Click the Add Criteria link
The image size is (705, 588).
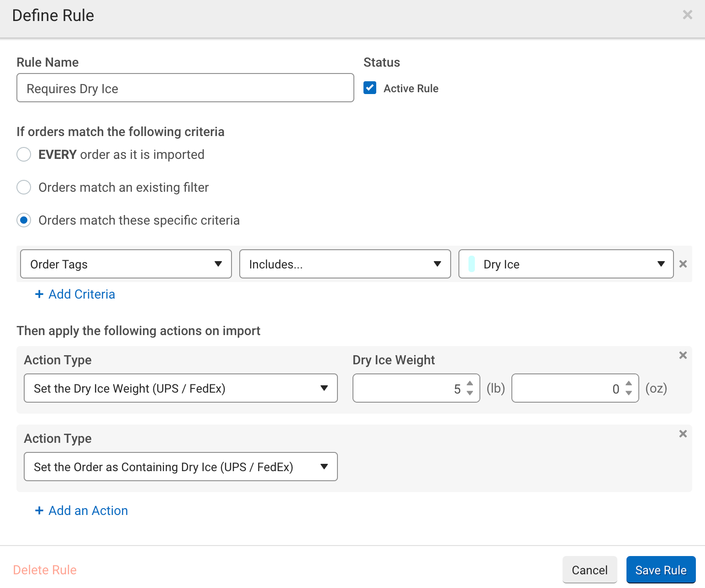coord(75,294)
